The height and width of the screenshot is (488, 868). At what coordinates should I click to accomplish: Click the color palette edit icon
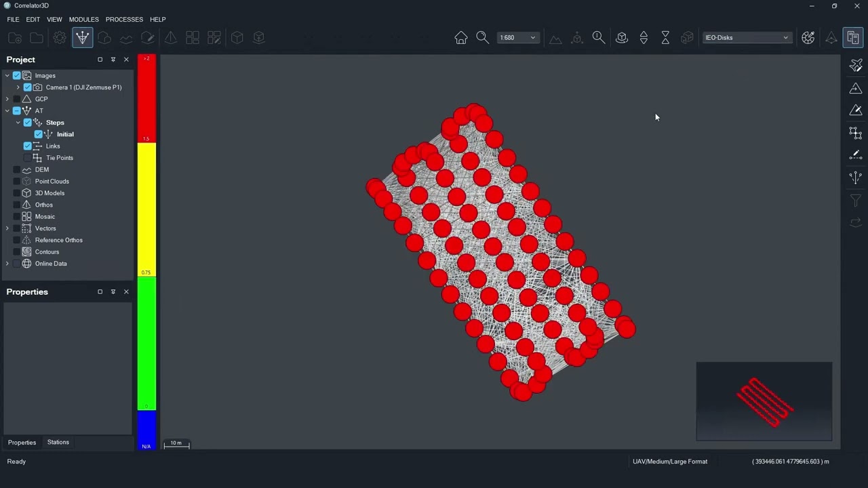pyautogui.click(x=808, y=38)
